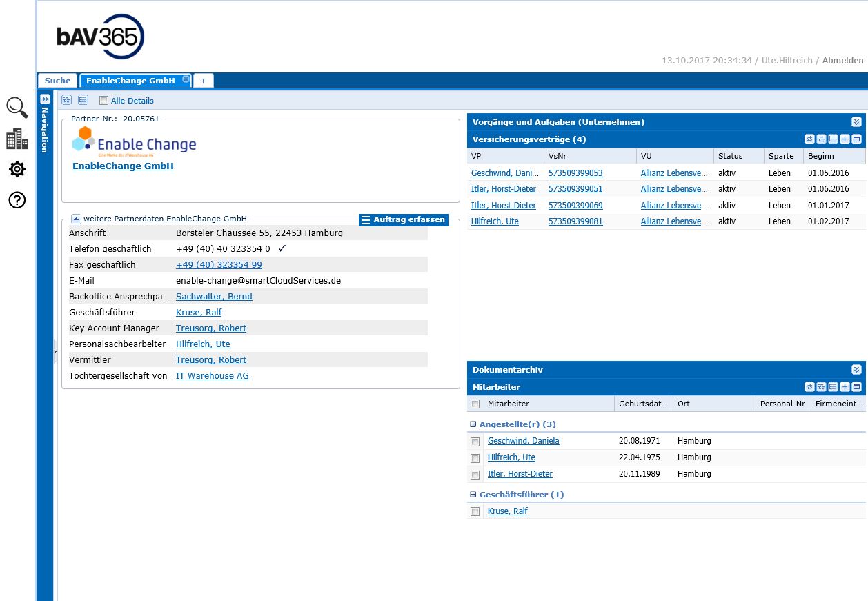Maximize the Mitarbeiter panel window icon
Screen dimensions: 868x601
[856, 387]
